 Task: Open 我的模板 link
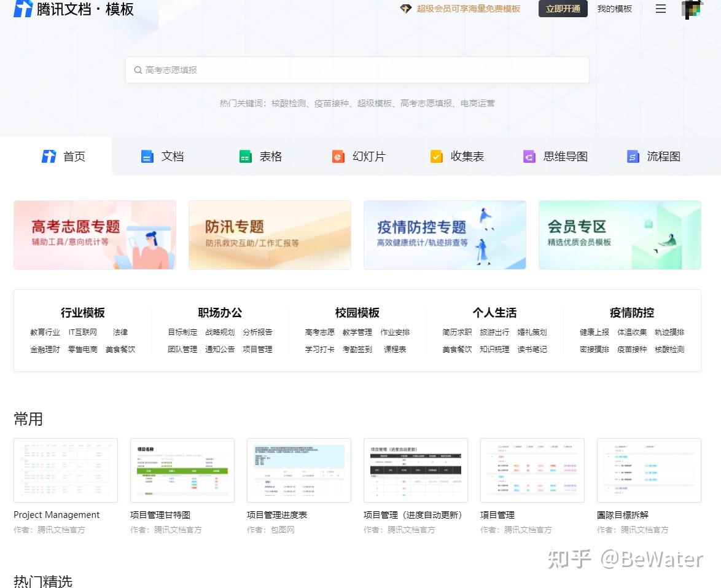(614, 9)
